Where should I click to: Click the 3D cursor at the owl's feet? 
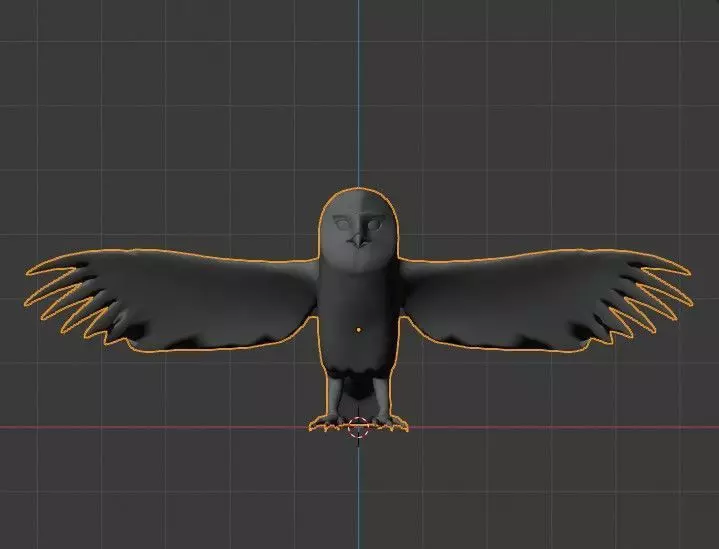tap(358, 427)
